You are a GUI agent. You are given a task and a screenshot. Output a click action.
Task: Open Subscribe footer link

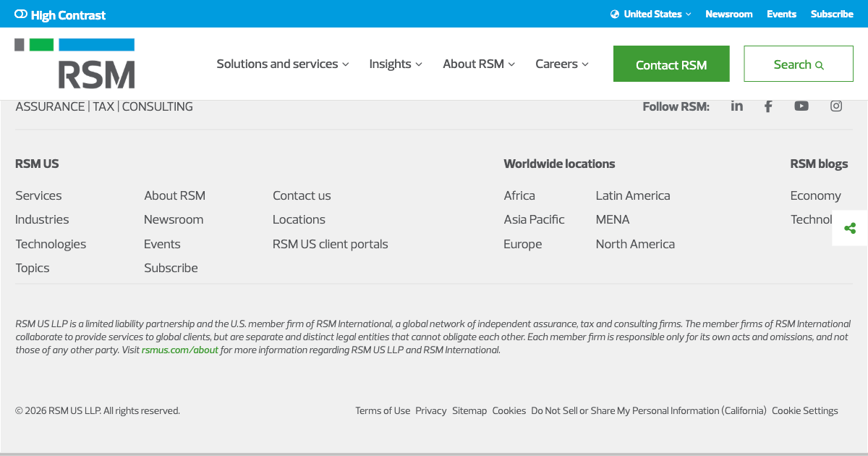point(171,268)
